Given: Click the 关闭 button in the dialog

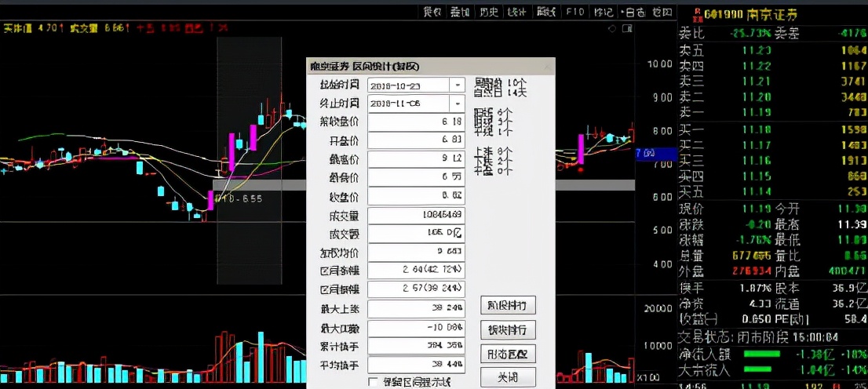Looking at the screenshot, I should pyautogui.click(x=508, y=377).
